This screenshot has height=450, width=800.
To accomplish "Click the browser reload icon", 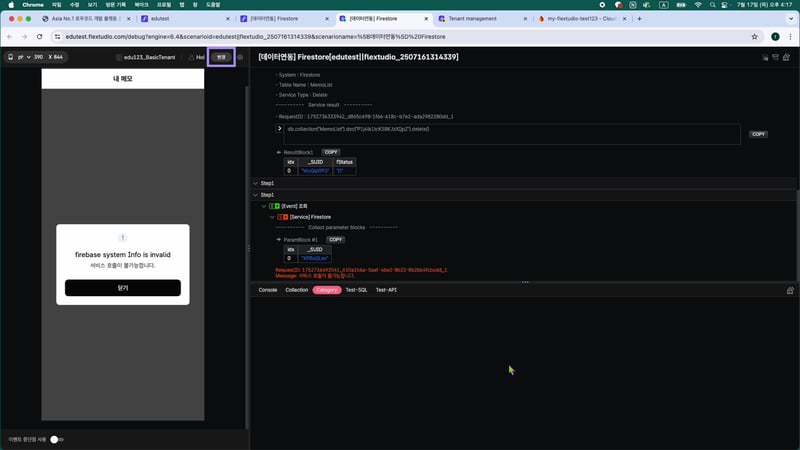I will tap(40, 34).
